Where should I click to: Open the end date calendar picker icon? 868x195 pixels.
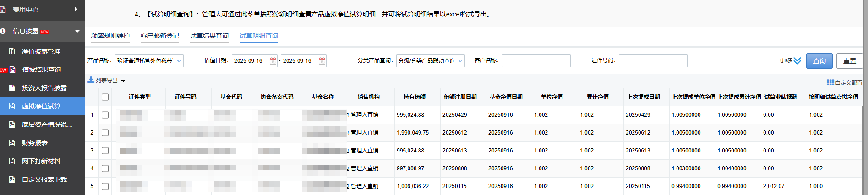(x=322, y=60)
